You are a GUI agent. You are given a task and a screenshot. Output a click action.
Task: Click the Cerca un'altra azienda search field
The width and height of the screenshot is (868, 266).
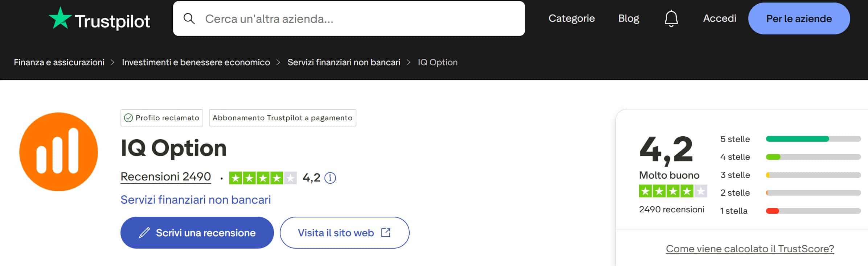(x=327, y=19)
